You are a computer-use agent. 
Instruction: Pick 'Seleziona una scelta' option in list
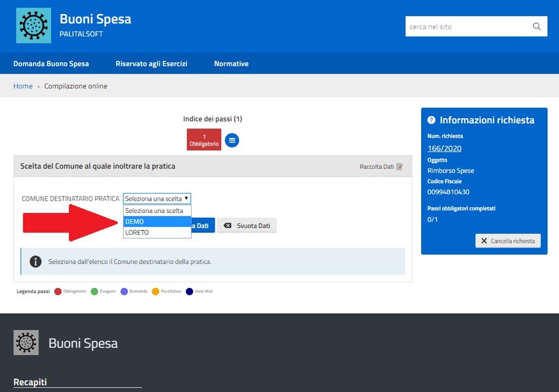(x=157, y=211)
